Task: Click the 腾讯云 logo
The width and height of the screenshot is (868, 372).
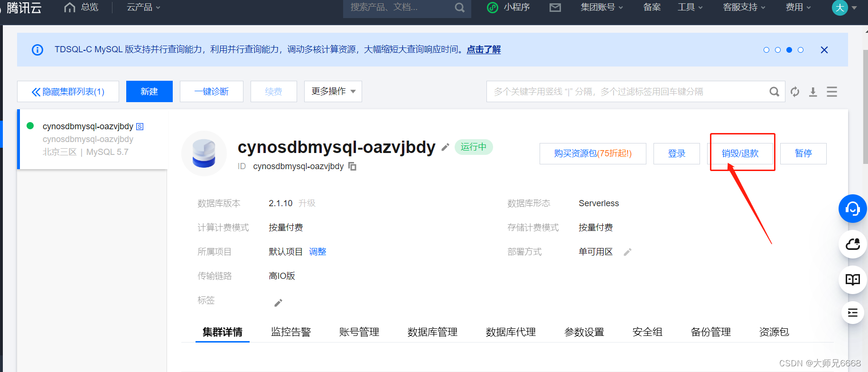Action: point(24,8)
